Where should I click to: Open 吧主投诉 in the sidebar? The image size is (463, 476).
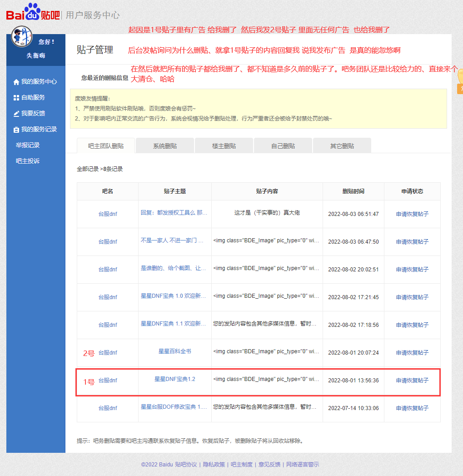pyautogui.click(x=28, y=161)
